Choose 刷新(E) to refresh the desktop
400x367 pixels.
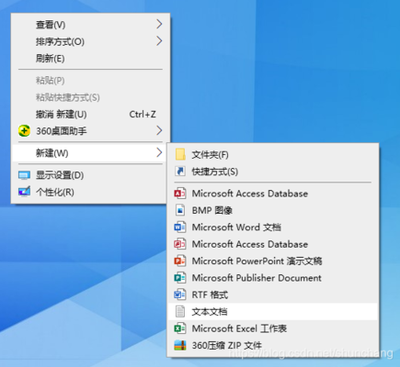click(90, 59)
